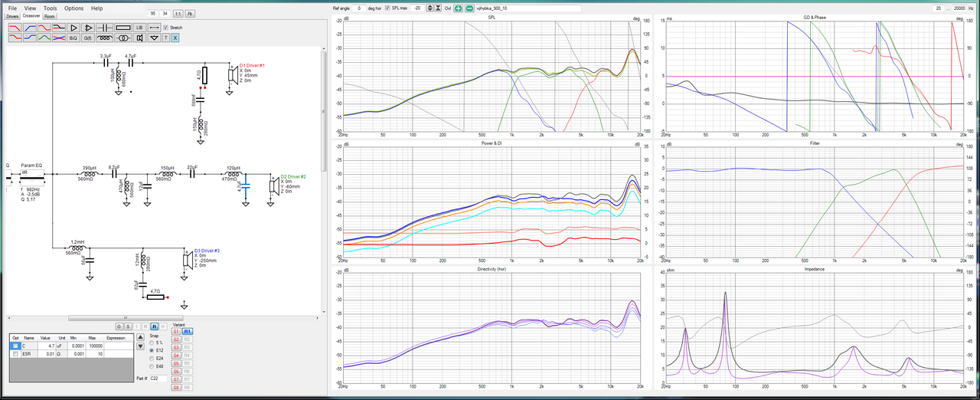Open the Help menu

(x=96, y=8)
